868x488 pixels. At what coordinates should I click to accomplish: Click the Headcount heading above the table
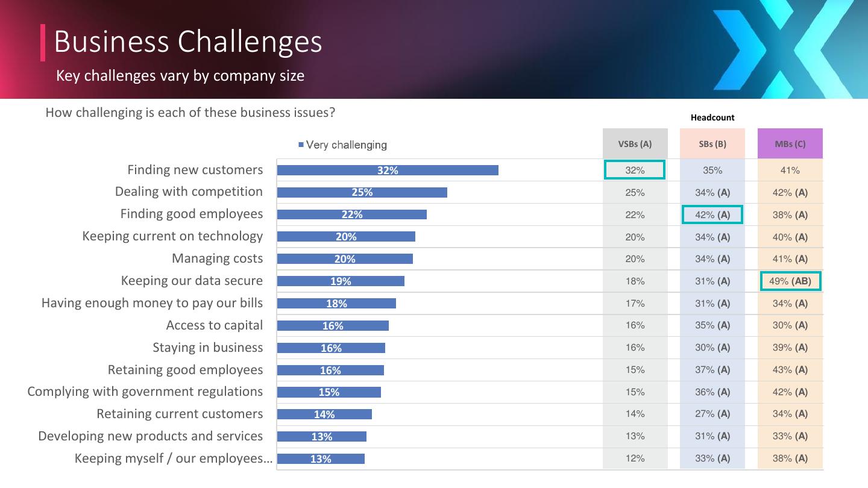tap(712, 117)
